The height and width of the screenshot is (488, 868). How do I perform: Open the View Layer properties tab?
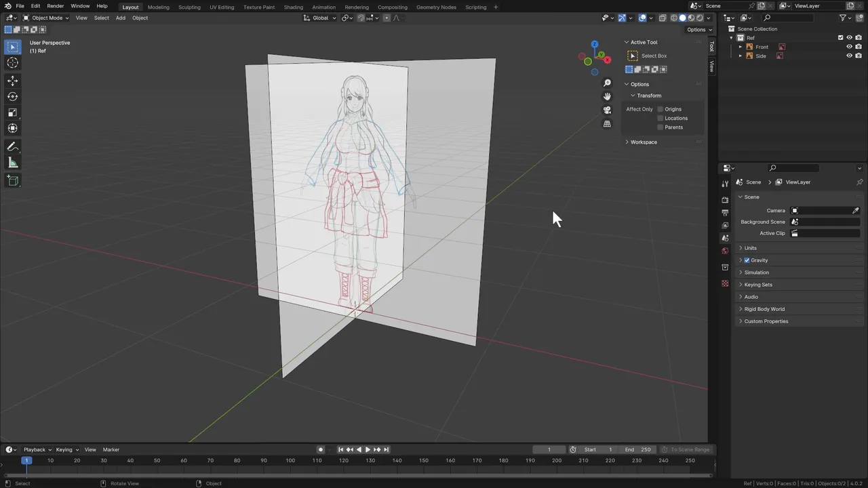tap(725, 225)
